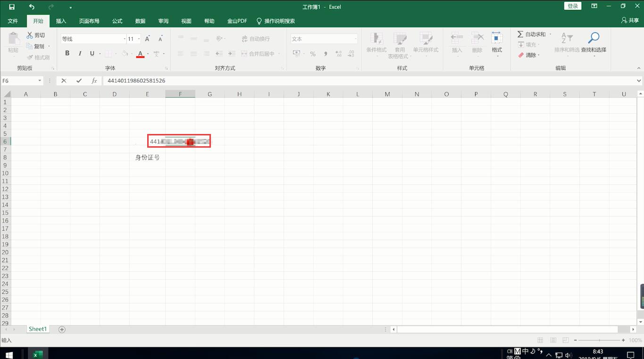Click the 操作说明搜索 search box
The width and height of the screenshot is (644, 359).
tap(276, 21)
